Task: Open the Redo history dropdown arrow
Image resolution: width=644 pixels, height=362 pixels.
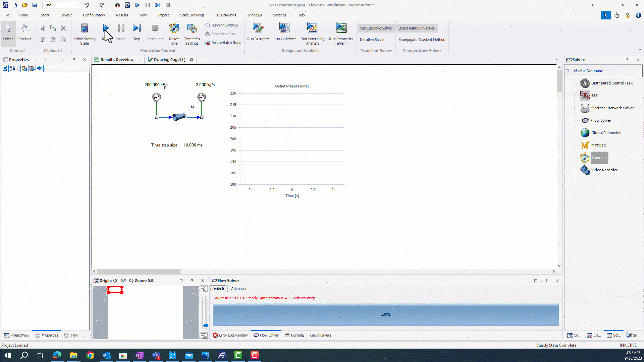Action: coord(109,5)
